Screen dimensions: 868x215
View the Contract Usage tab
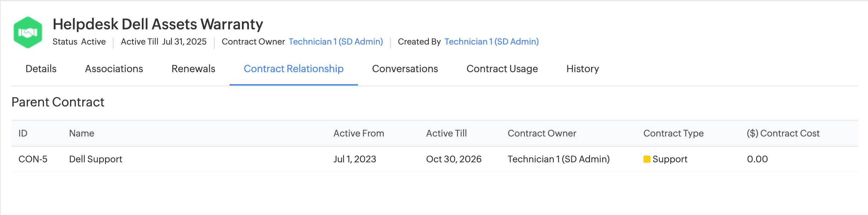(x=502, y=69)
